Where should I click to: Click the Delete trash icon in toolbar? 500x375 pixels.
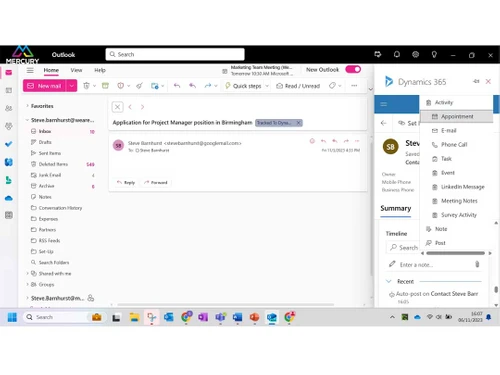point(86,86)
